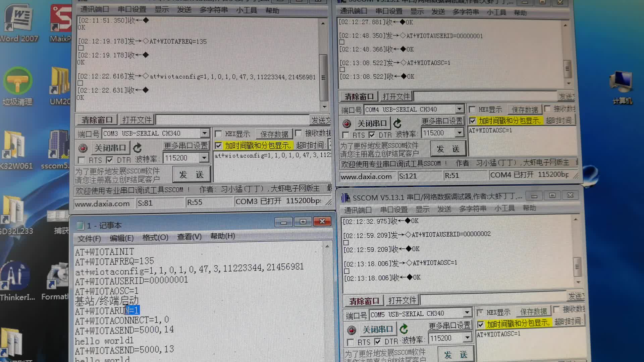This screenshot has width=644, height=362.
Task: Click www.daxia.com link in COM4 status bar
Action: (x=366, y=177)
